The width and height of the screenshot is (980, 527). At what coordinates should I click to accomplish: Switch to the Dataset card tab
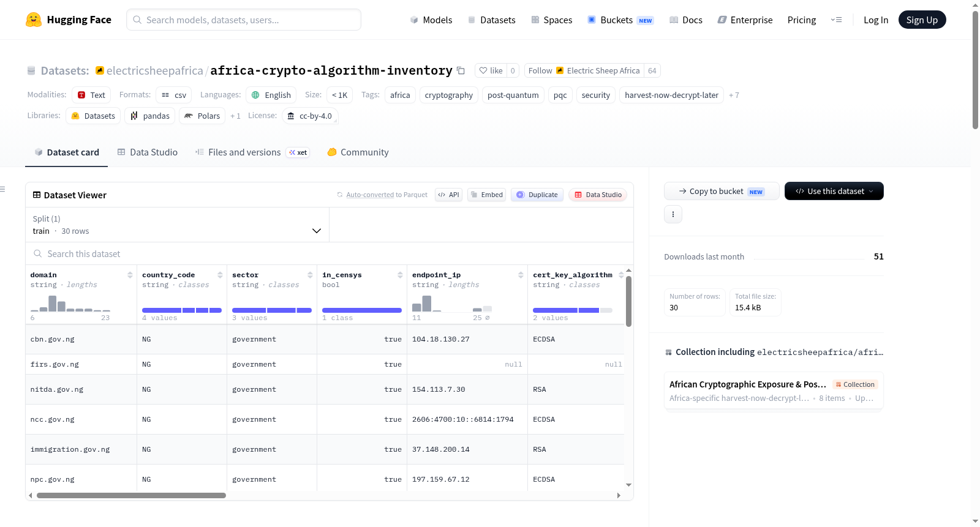(x=66, y=152)
